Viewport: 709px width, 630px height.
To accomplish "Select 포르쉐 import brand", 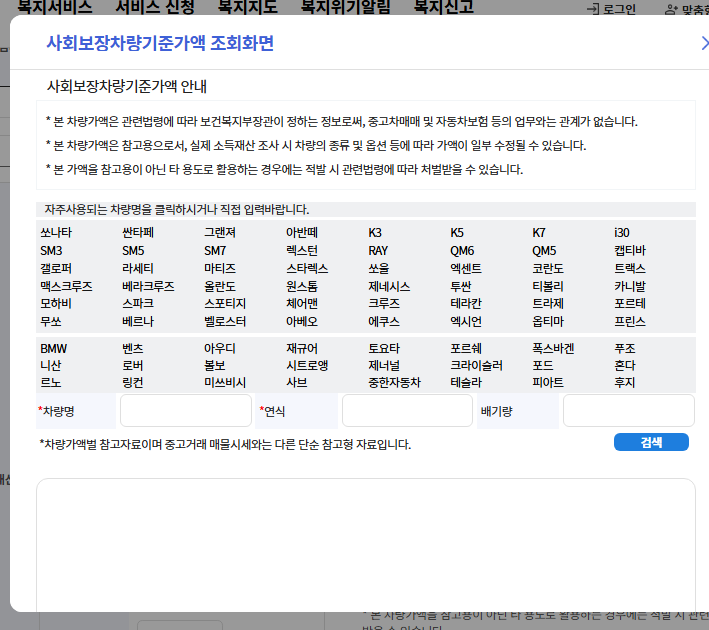I will point(466,348).
